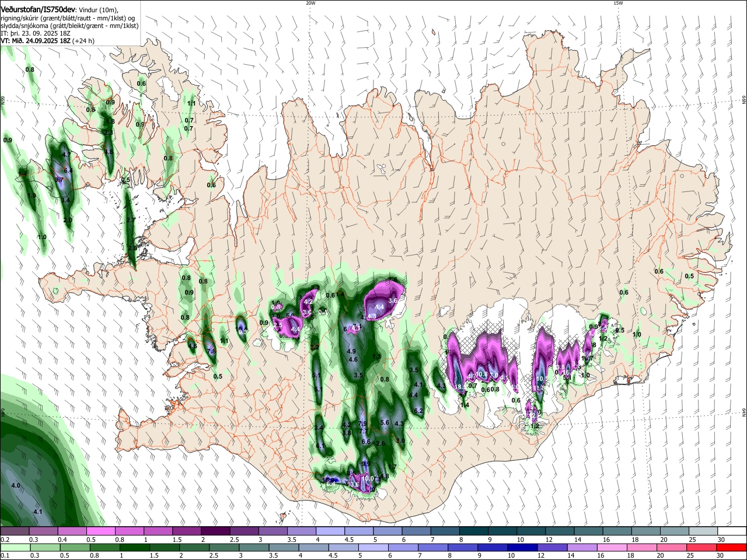The width and height of the screenshot is (747, 560).
Task: Click the 15W longitude label at the top
Action: tap(618, 3)
